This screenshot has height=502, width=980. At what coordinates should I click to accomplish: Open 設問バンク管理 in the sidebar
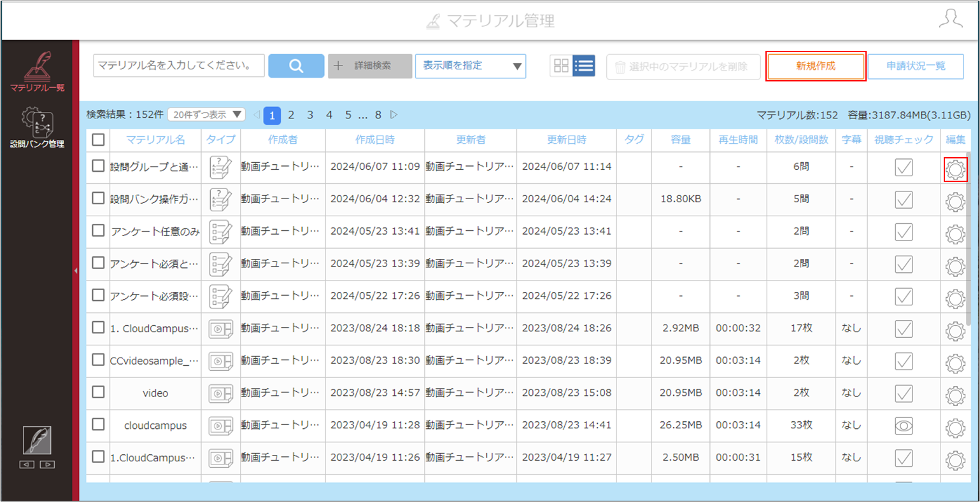(37, 127)
